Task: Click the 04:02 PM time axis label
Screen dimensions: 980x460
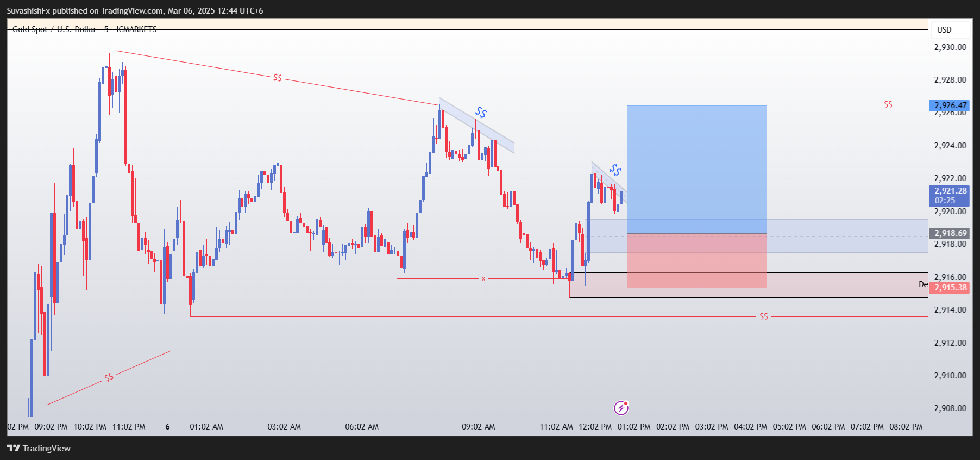Action: pyautogui.click(x=751, y=427)
